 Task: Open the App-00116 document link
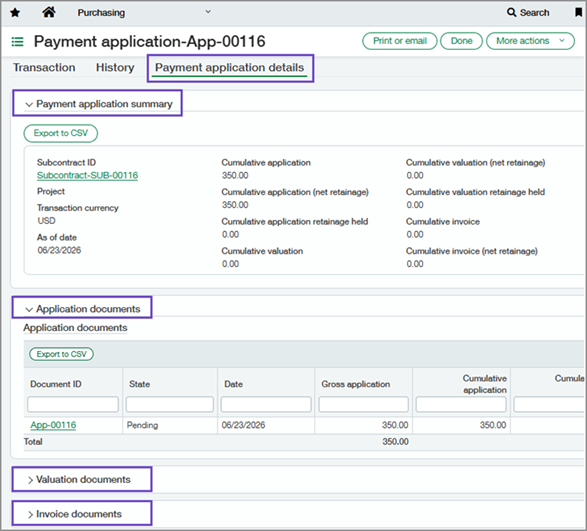point(53,425)
